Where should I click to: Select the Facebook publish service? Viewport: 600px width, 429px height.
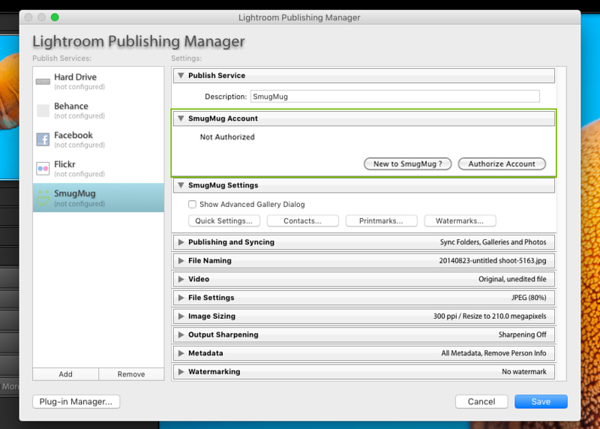(x=98, y=139)
